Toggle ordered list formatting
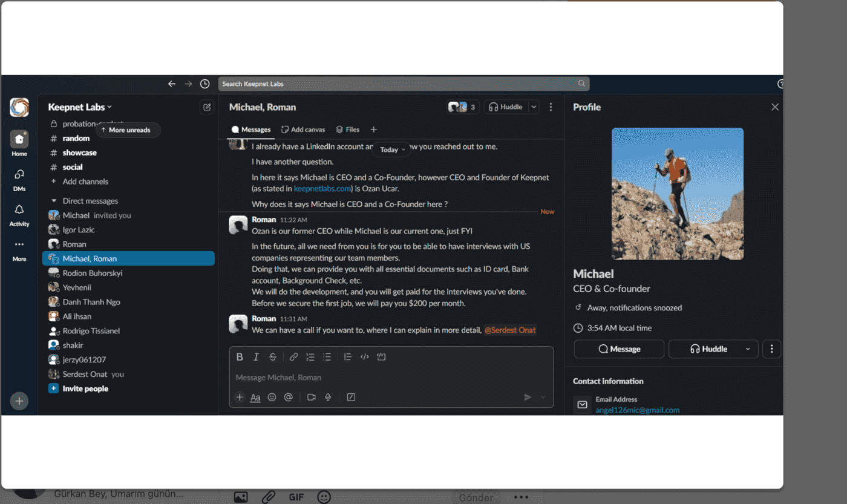Screen dimensions: 847x504 click(x=310, y=357)
